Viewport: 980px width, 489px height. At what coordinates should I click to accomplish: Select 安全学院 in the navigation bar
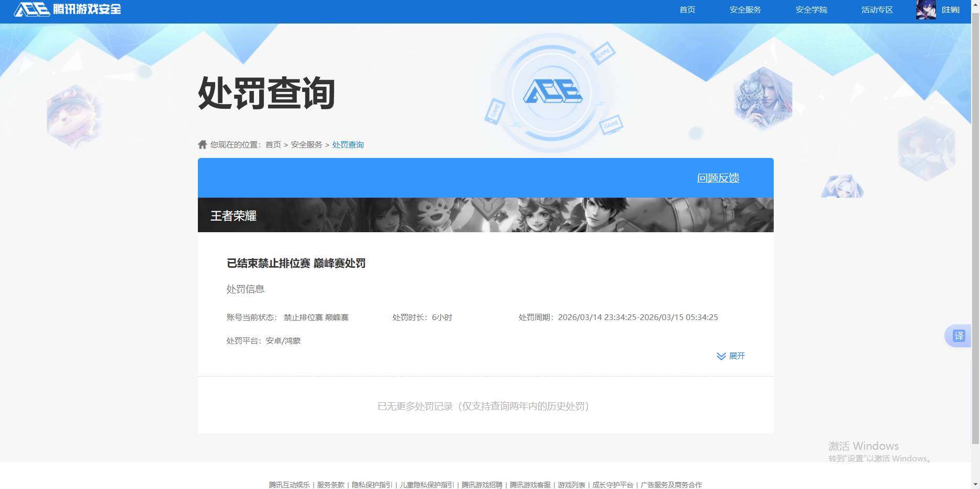pyautogui.click(x=810, y=9)
